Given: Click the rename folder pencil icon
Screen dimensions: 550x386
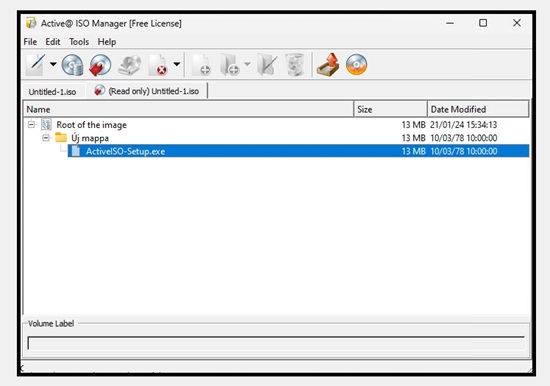Looking at the screenshot, I should 267,65.
